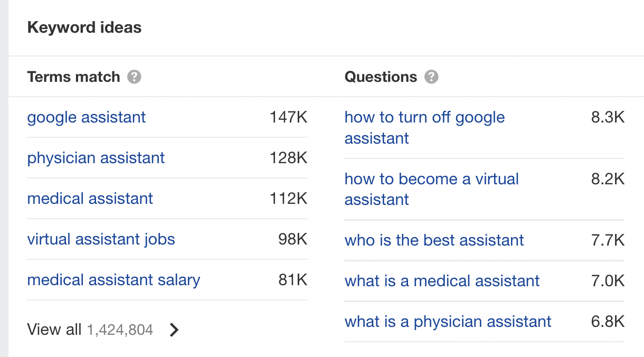Click the Terms match column title
Screen dimensions: 644x357
(x=74, y=77)
